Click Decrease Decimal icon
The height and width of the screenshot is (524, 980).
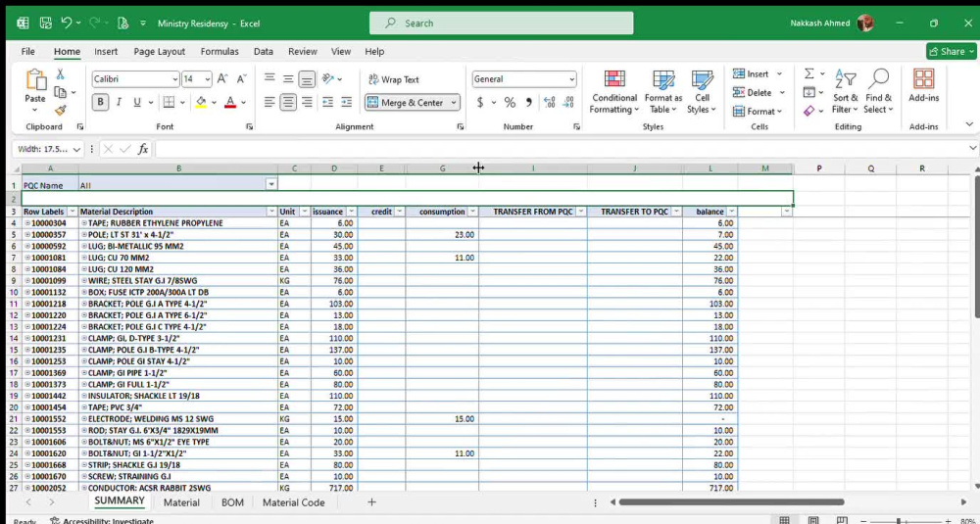point(568,103)
